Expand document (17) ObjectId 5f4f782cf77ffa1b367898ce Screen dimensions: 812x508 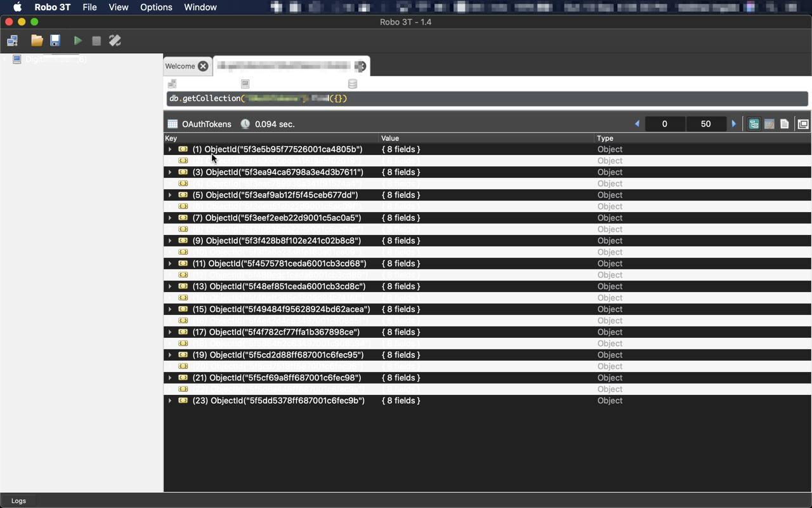(170, 332)
